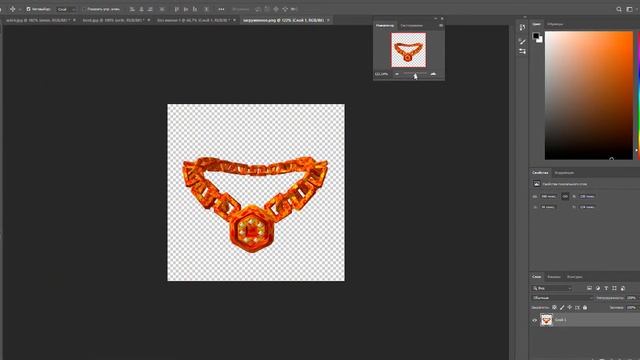Open the Navigator panel tab
The image size is (640, 360).
(385, 25)
